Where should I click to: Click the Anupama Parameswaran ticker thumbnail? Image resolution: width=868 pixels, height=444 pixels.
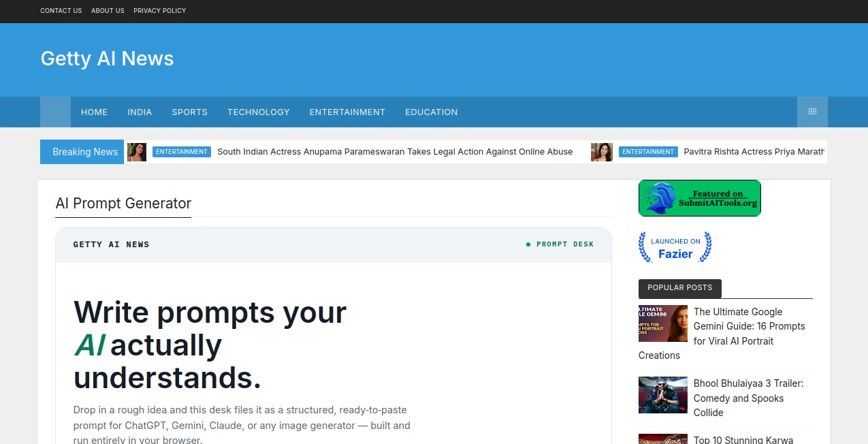137,152
